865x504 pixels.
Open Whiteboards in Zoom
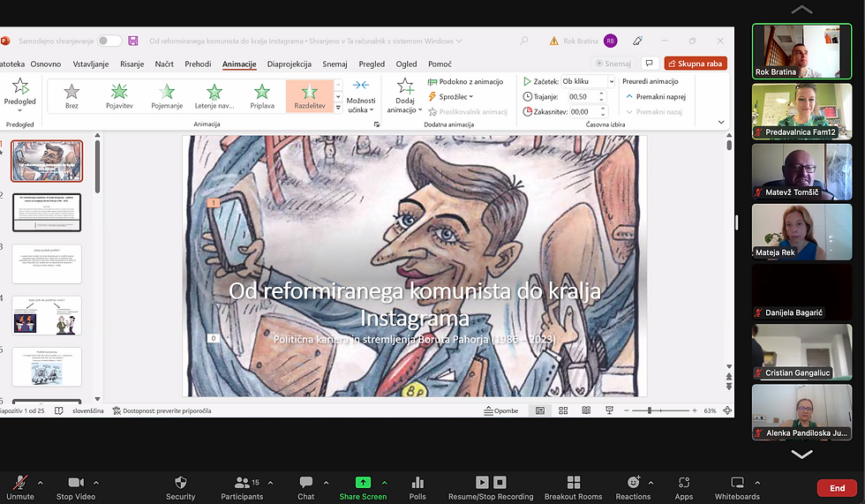(x=737, y=487)
